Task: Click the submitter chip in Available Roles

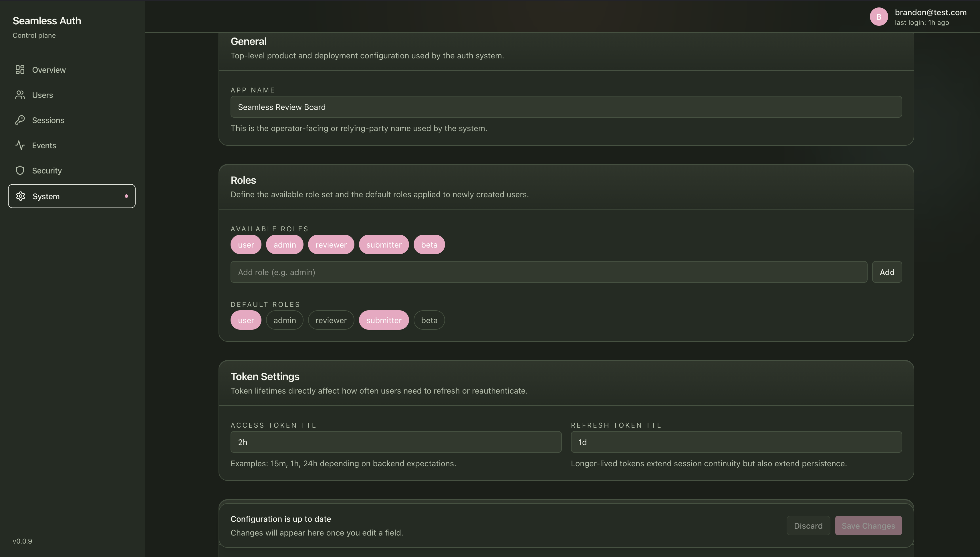Action: click(x=384, y=245)
